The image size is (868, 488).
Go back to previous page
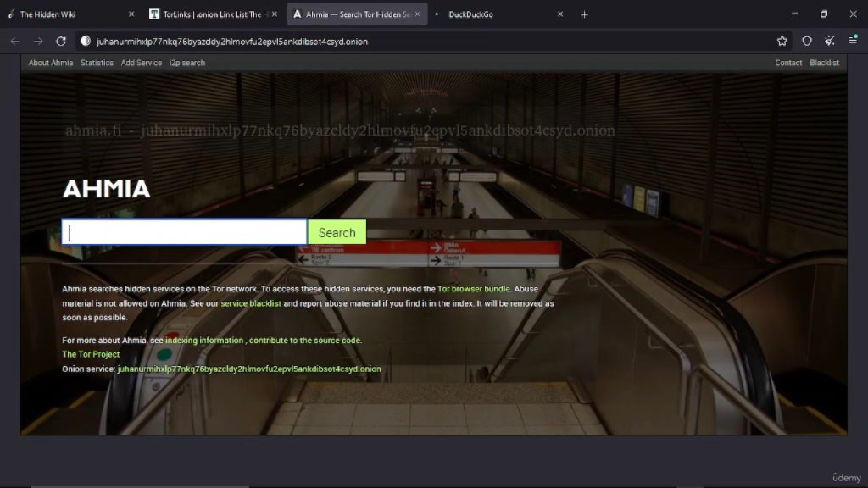[x=15, y=41]
